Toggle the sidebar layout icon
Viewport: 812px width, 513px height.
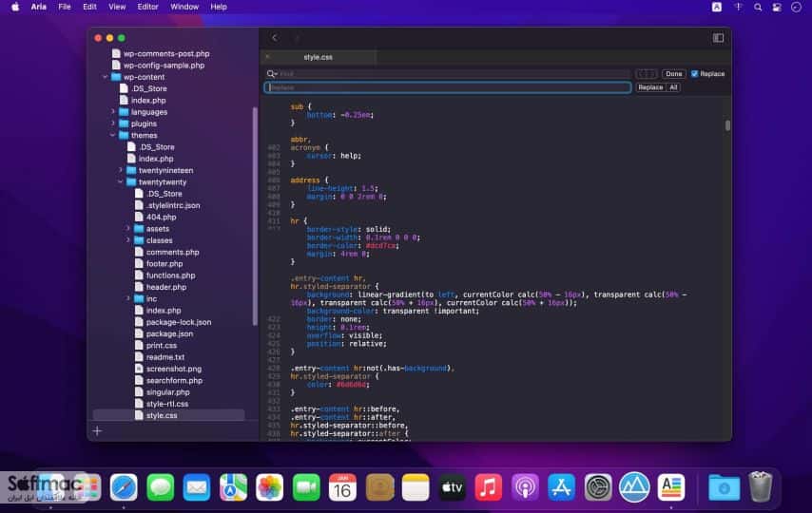coord(718,38)
